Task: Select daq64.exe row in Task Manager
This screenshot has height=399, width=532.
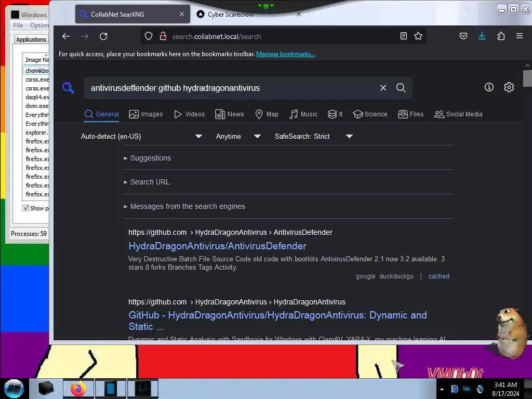Action: (x=37, y=97)
